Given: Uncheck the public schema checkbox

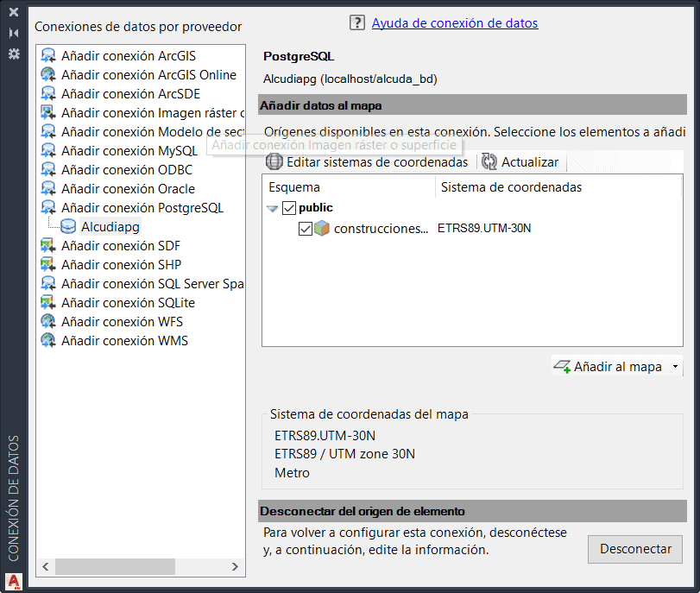Looking at the screenshot, I should pos(290,207).
